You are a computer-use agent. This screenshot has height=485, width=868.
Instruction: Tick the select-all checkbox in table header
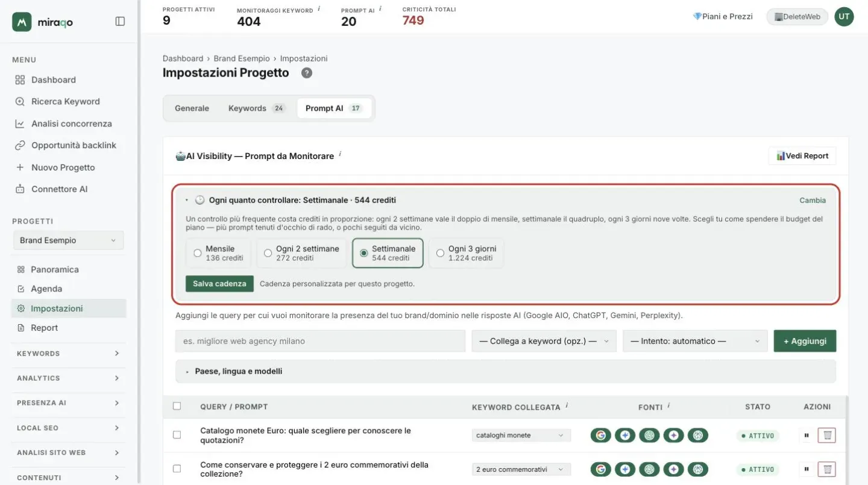pyautogui.click(x=177, y=406)
